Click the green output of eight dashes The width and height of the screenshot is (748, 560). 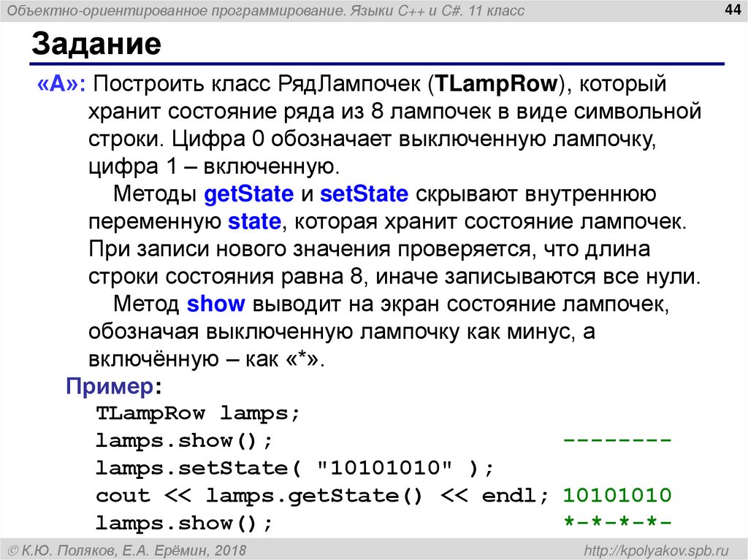(x=617, y=440)
